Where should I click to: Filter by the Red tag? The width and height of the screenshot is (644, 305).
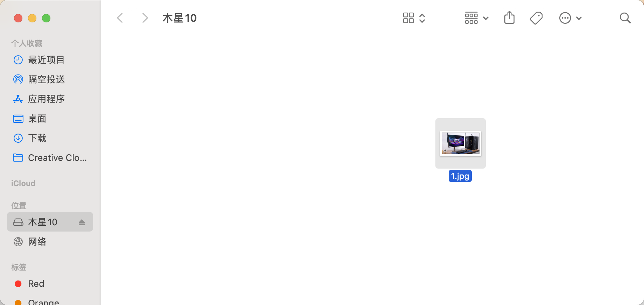coord(36,284)
